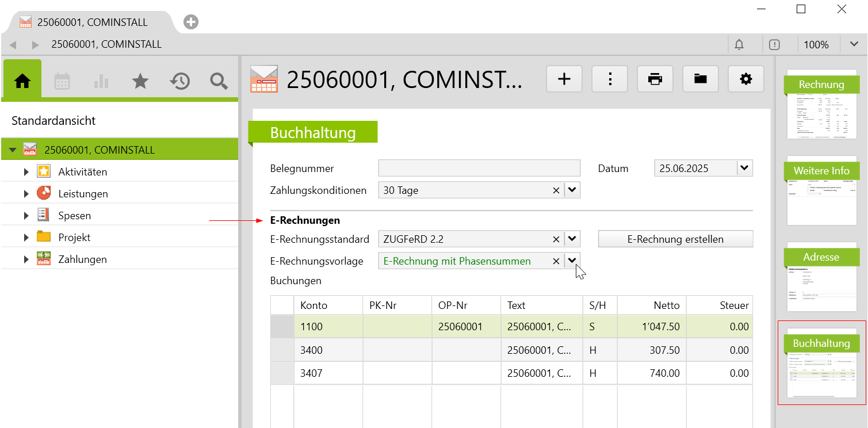Open a new tab with plus
The height and width of the screenshot is (428, 868).
(191, 22)
